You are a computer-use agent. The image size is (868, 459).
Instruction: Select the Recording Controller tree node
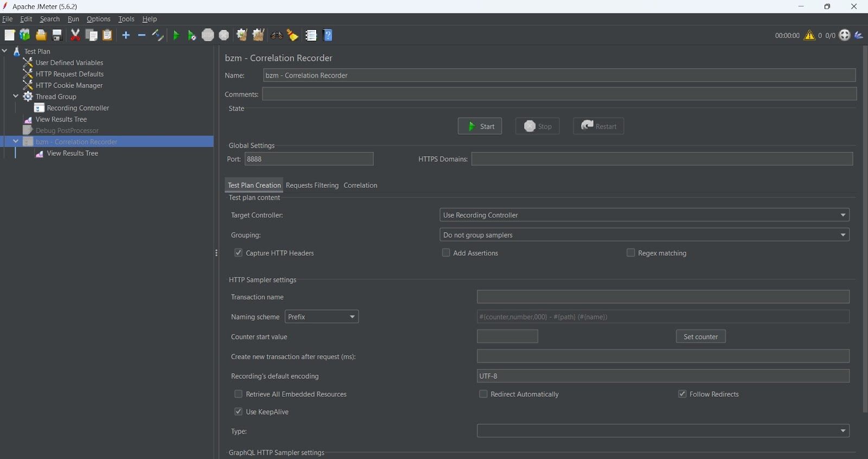(x=78, y=108)
